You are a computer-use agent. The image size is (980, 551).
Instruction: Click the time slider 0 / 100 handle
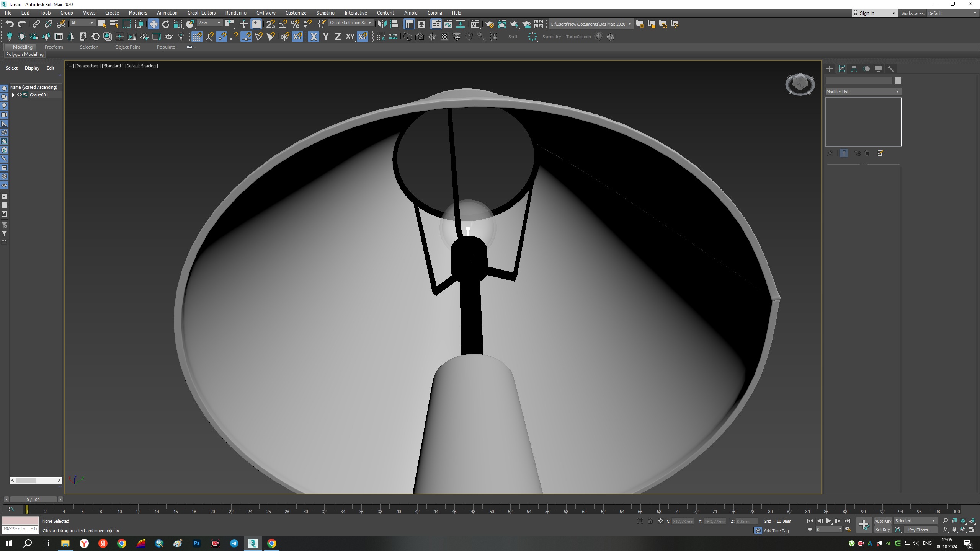pos(33,500)
